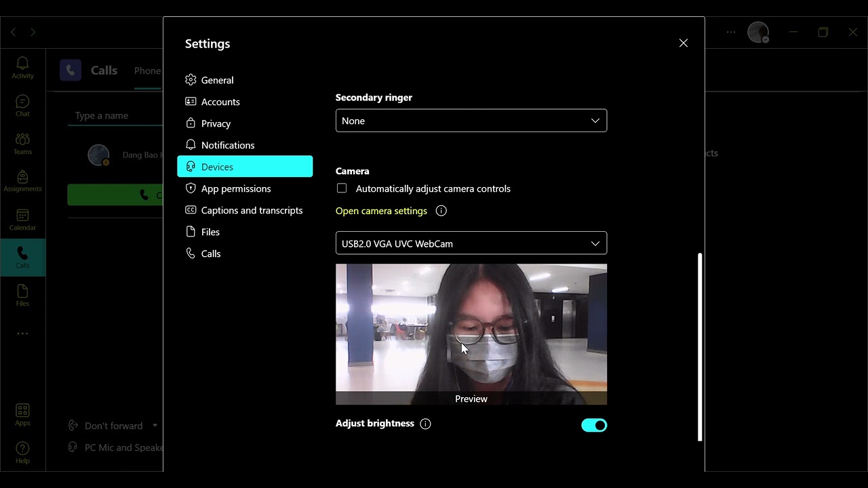Open Accounts settings
The width and height of the screenshot is (868, 488).
[x=245, y=102]
